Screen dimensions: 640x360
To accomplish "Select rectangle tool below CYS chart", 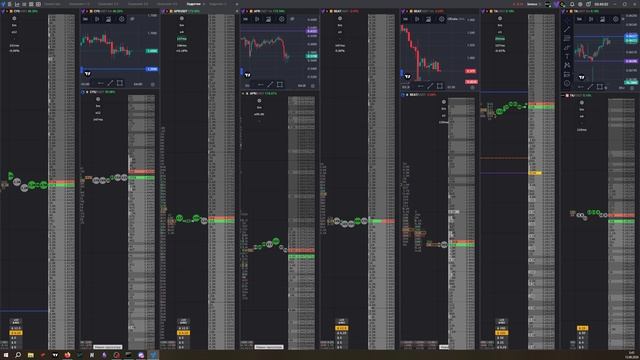I will 120,83.
